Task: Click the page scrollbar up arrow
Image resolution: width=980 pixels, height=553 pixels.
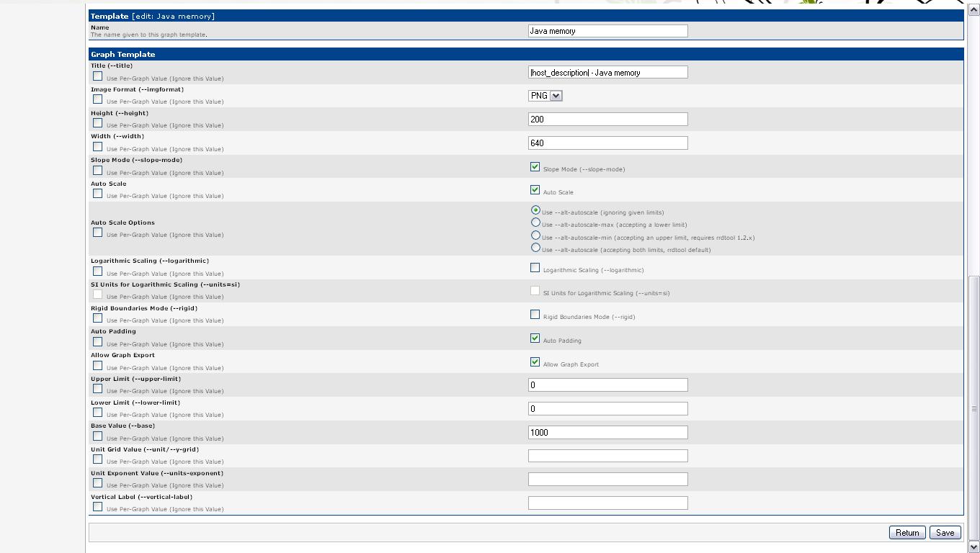Action: pos(974,9)
